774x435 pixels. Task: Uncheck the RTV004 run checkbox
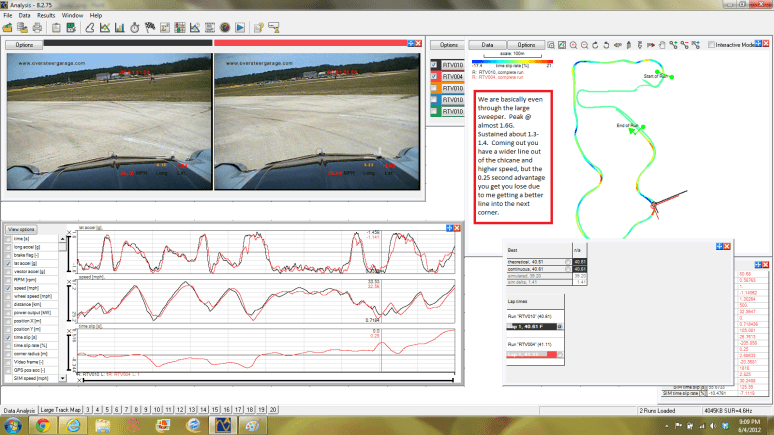point(434,74)
